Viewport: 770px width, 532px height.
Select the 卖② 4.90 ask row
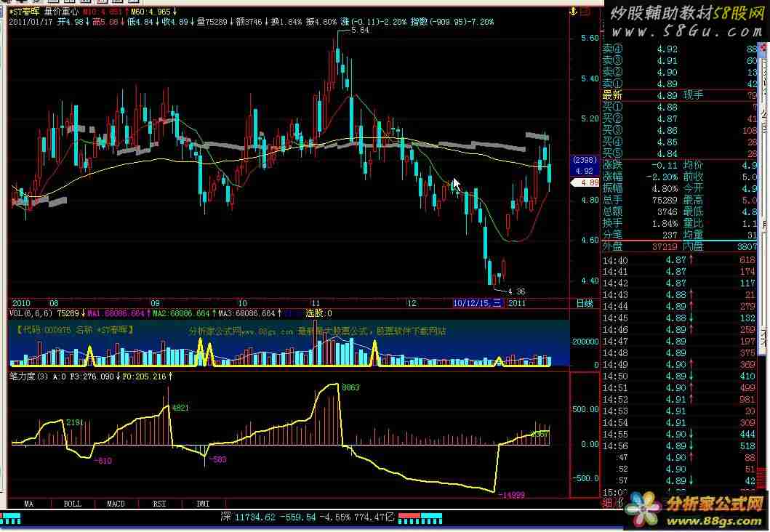680,73
